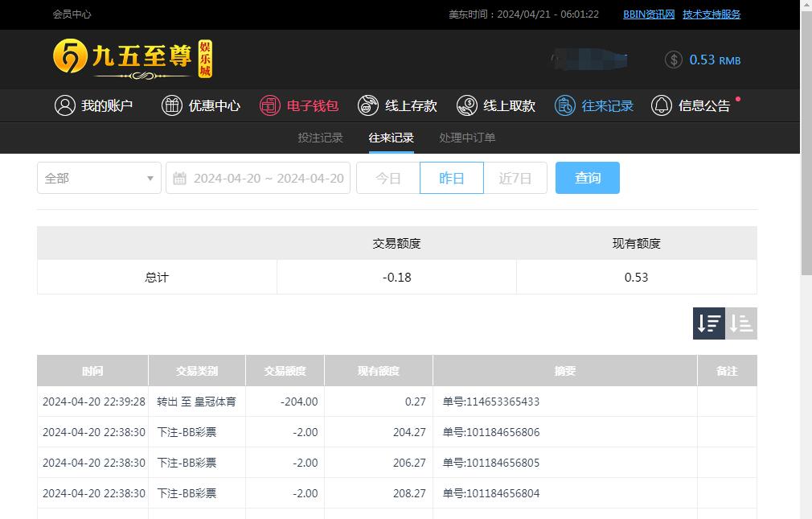812x519 pixels.
Task: Open 线上取款 withdrawal icon
Action: click(x=466, y=105)
